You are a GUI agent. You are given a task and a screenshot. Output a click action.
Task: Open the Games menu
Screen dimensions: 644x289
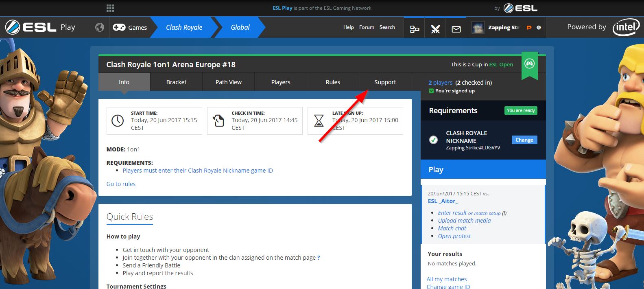138,28
